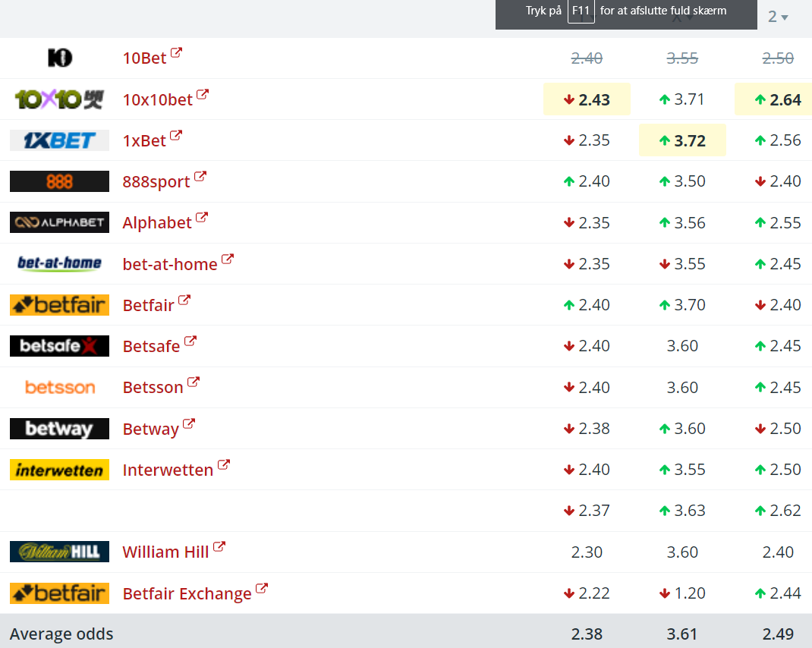Open the 888sport bookmaker link

point(156,182)
